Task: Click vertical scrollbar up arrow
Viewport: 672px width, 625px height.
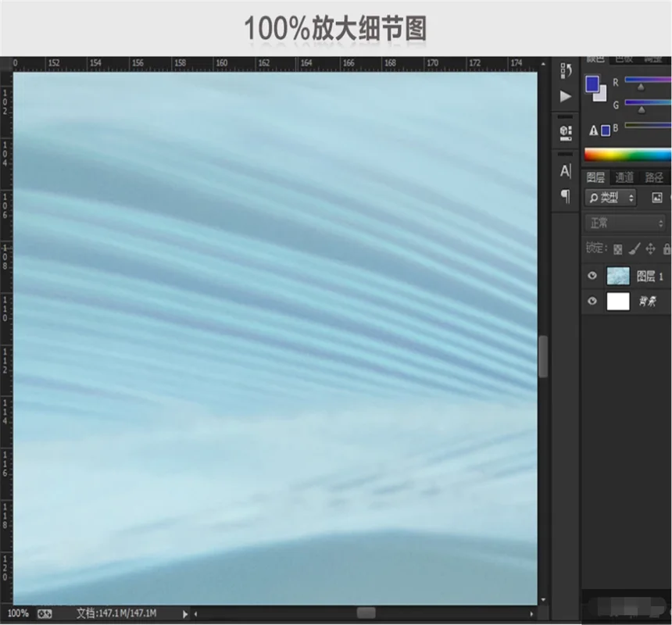Action: pos(543,64)
